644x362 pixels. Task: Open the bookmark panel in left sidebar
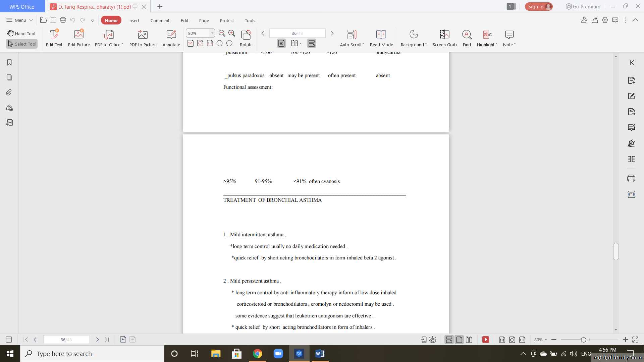pyautogui.click(x=9, y=63)
